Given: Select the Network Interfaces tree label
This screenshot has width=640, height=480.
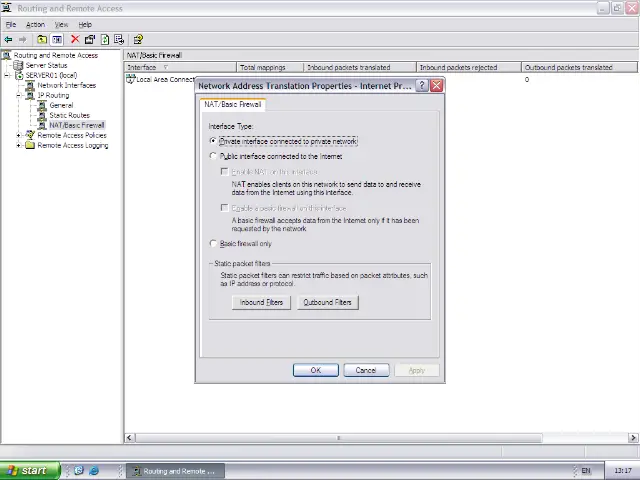Looking at the screenshot, I should coord(67,85).
